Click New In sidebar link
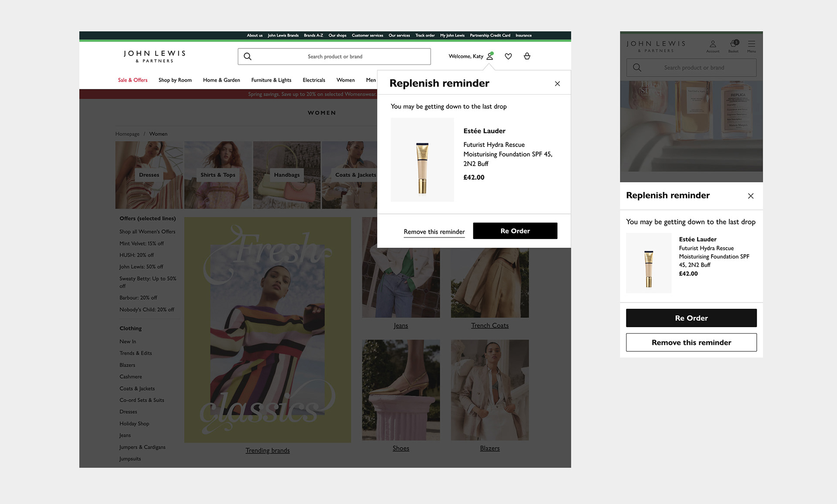 click(128, 341)
